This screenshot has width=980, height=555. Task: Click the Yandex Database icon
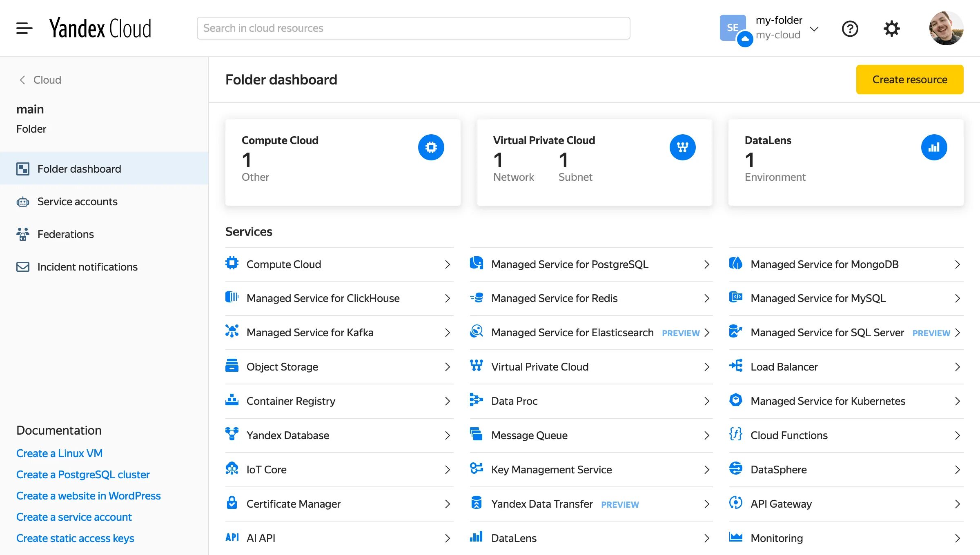click(232, 434)
